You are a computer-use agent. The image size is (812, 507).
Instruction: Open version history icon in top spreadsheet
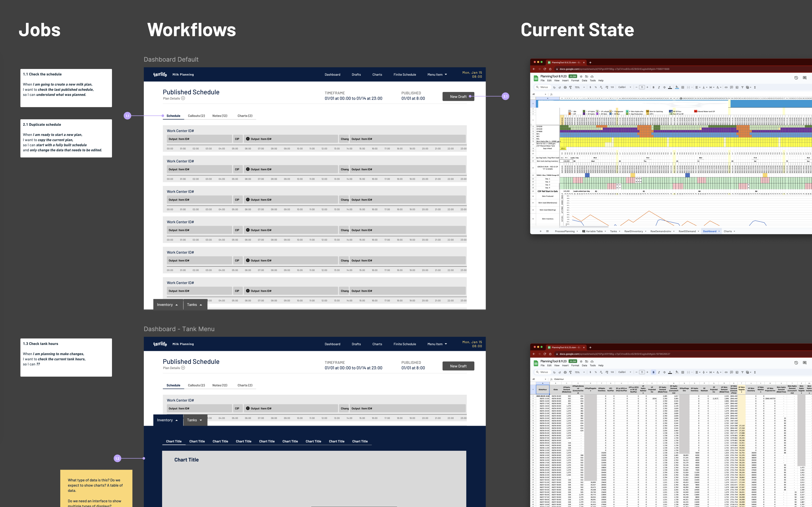tap(796, 78)
